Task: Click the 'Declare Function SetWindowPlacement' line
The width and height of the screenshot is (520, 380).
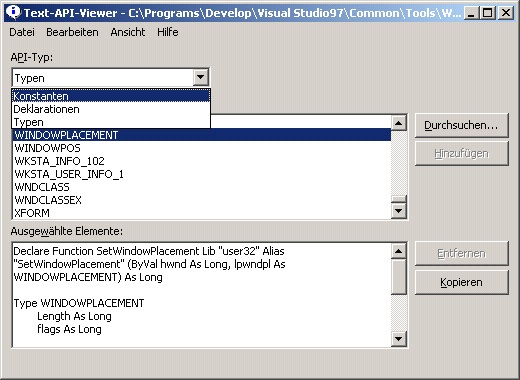Action: click(x=149, y=251)
